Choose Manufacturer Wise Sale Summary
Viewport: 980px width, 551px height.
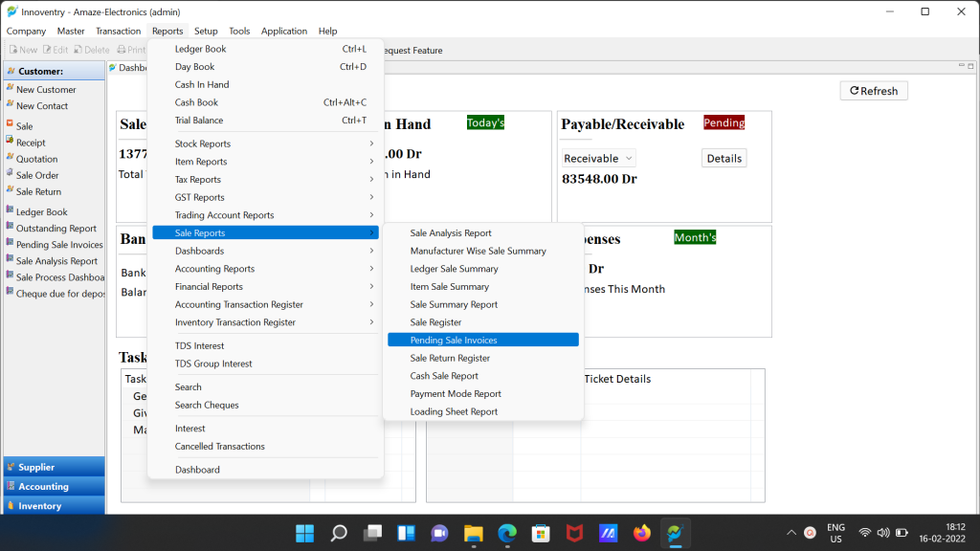[x=483, y=251]
